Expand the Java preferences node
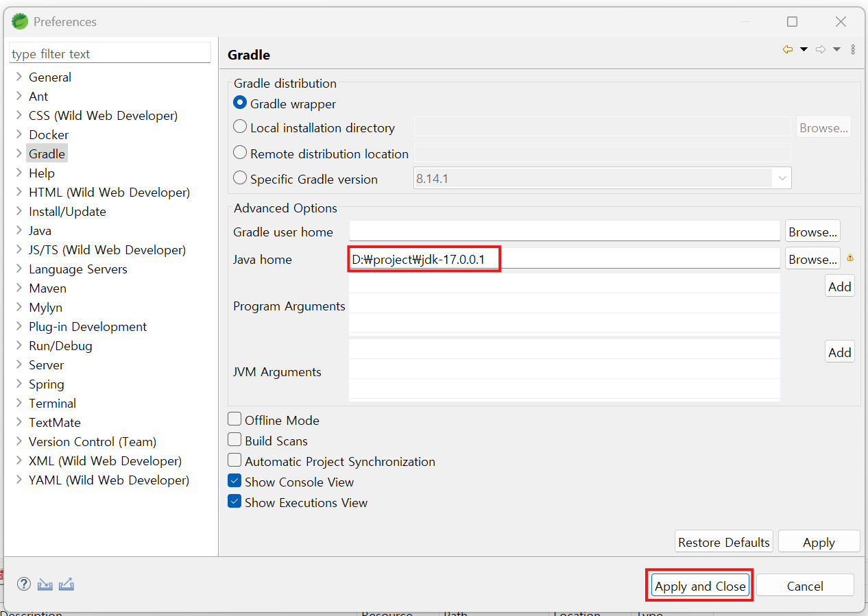 (x=19, y=230)
